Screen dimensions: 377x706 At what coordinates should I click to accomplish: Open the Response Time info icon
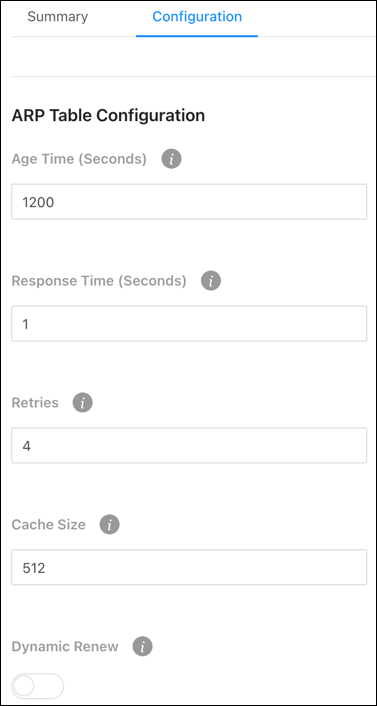coord(211,281)
